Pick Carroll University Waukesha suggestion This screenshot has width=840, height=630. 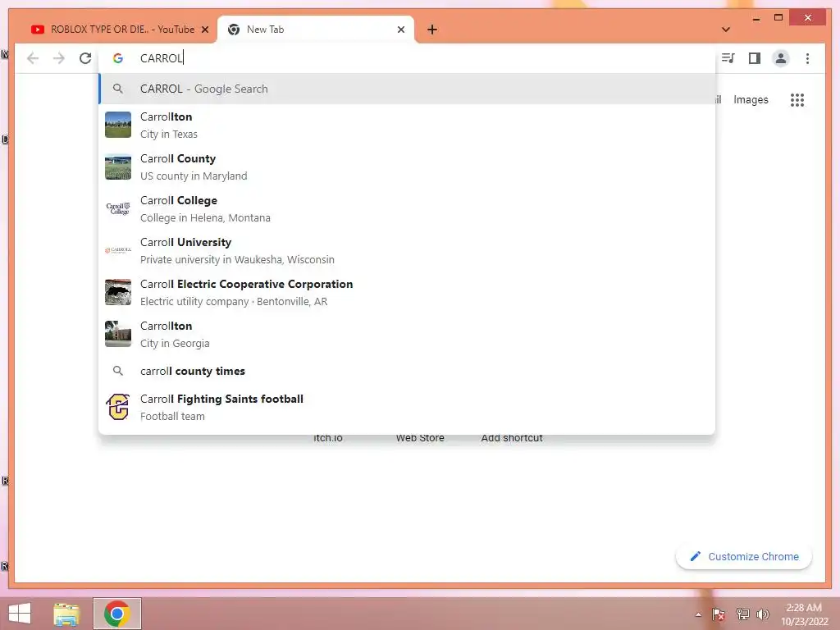coord(407,250)
